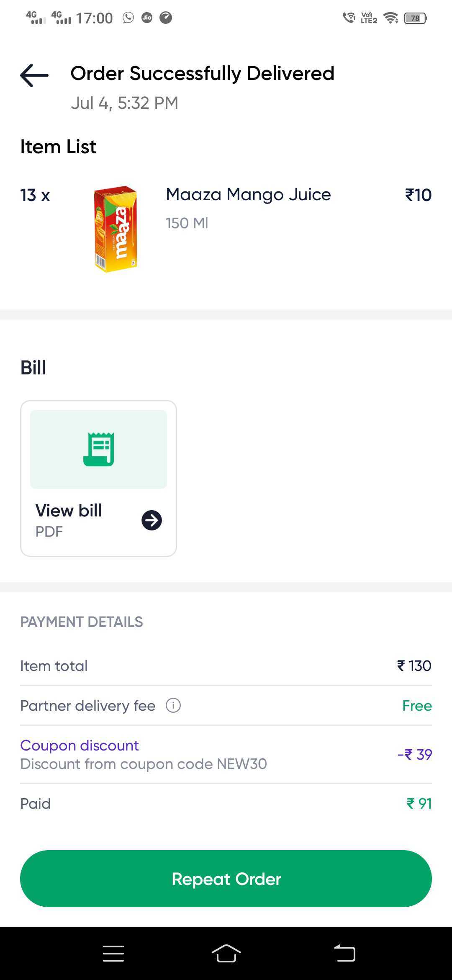Viewport: 452px width, 980px height.
Task: Tap the Coupon discount label
Action: 80,745
